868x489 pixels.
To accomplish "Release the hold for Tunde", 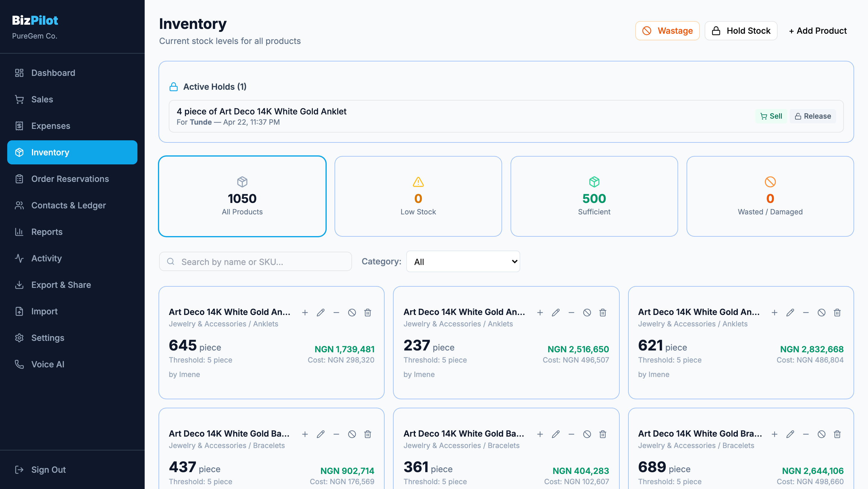I will click(813, 116).
